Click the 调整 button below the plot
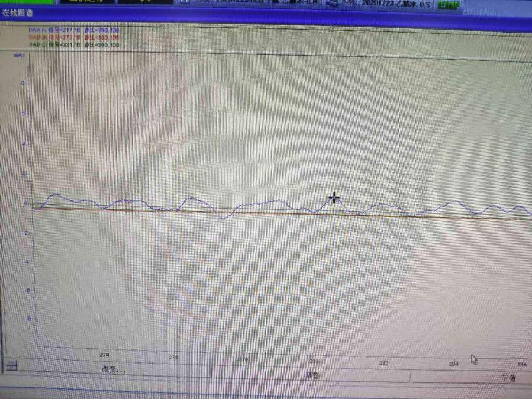The image size is (532, 399). pos(311,375)
